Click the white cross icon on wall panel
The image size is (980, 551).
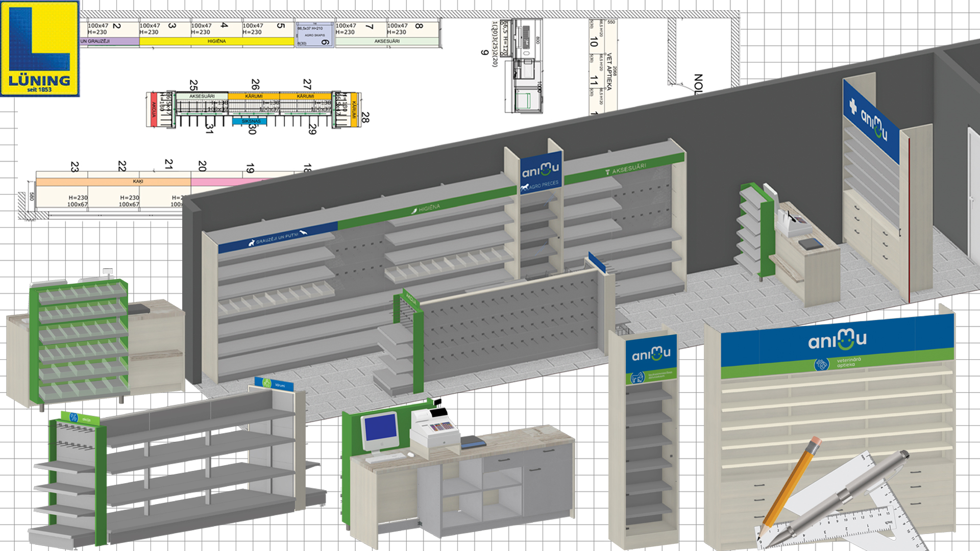(852, 106)
